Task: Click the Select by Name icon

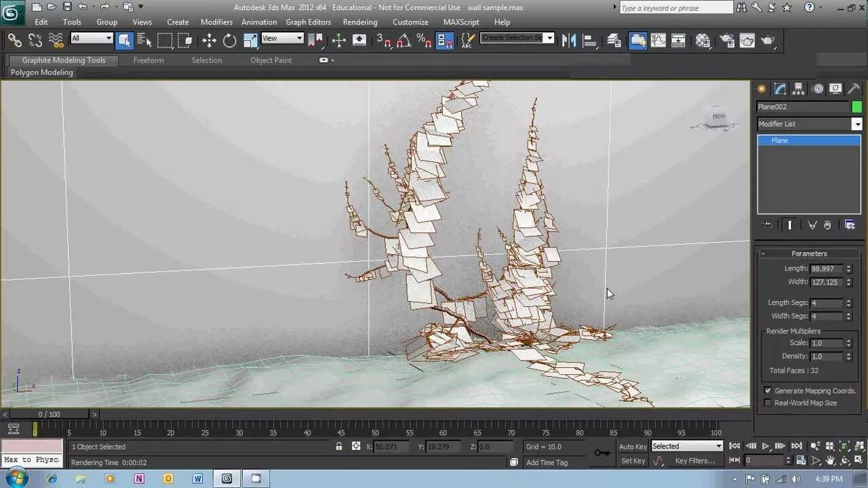Action: [144, 41]
